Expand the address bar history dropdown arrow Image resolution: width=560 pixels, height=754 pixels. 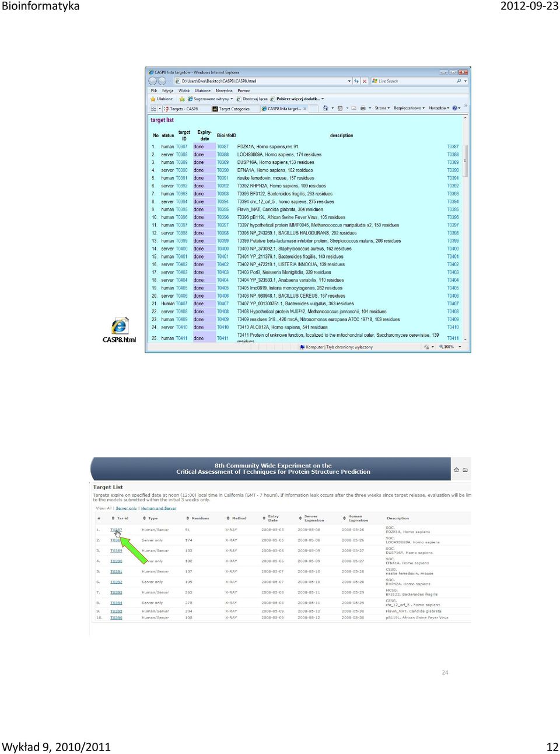[349, 81]
